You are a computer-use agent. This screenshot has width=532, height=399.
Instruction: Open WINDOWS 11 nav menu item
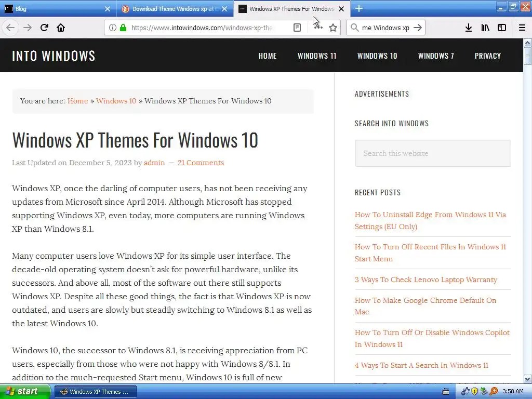[317, 56]
